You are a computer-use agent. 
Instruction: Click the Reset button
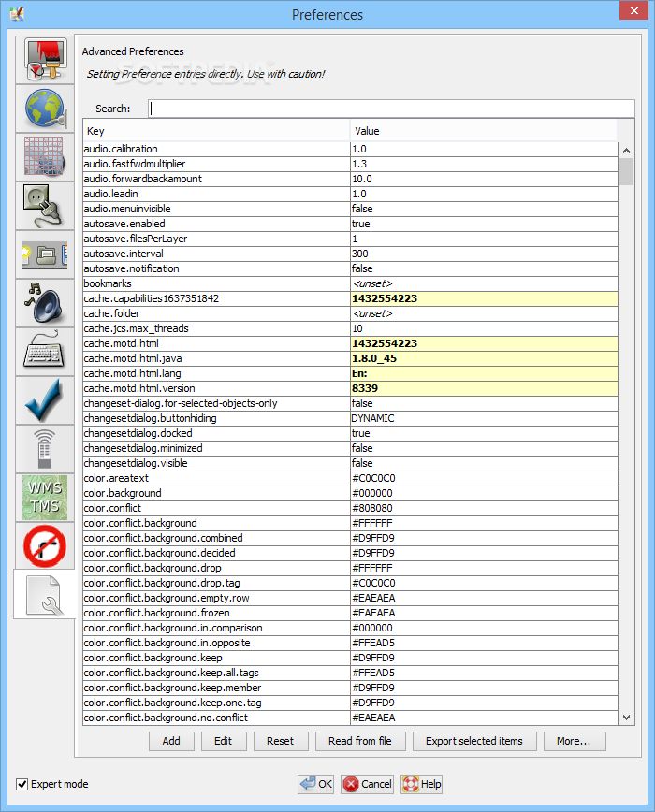(281, 741)
